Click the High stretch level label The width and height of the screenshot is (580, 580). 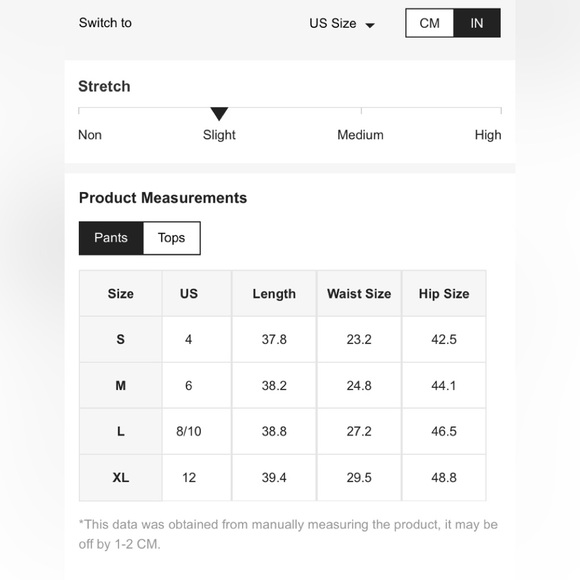coord(488,135)
